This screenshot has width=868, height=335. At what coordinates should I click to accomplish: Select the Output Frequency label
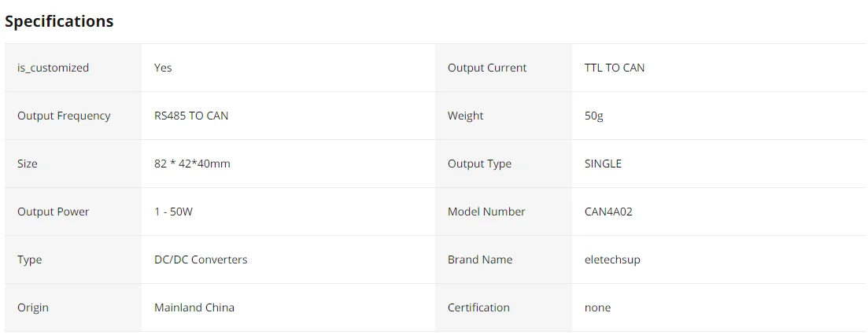64,116
